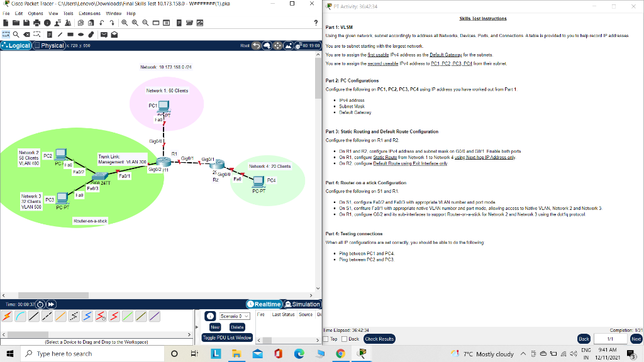Viewport: 644px width, 362px height.
Task: Click Set Tiled Background icon
Action: tap(288, 45)
